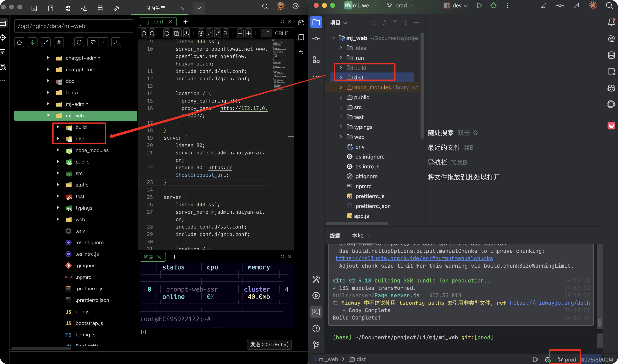618x364 pixels.
Task: Click the Git tool window icon
Action: 316,345
